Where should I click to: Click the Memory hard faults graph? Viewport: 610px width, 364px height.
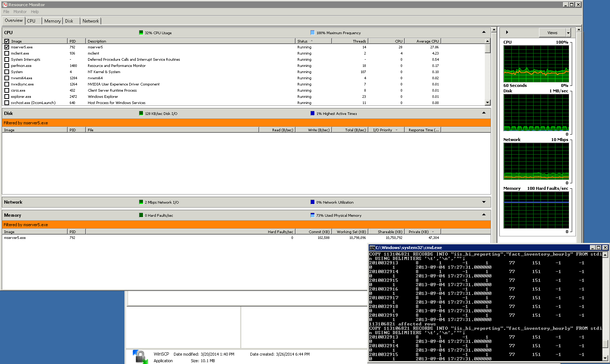pyautogui.click(x=536, y=210)
